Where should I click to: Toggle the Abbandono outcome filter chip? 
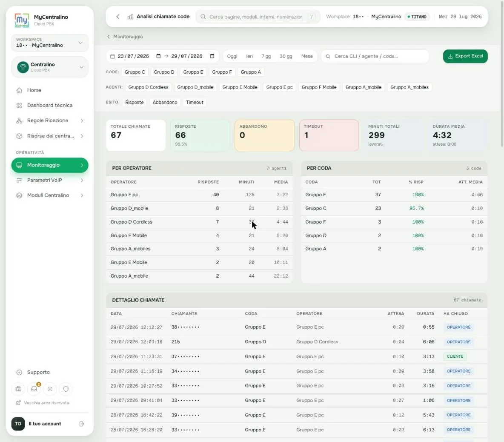[x=165, y=102]
